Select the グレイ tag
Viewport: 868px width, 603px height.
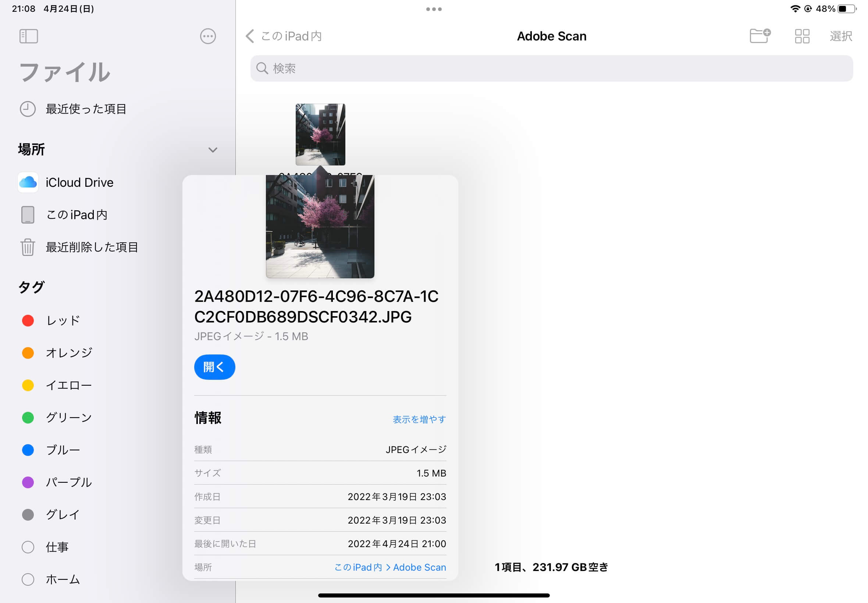pos(63,515)
